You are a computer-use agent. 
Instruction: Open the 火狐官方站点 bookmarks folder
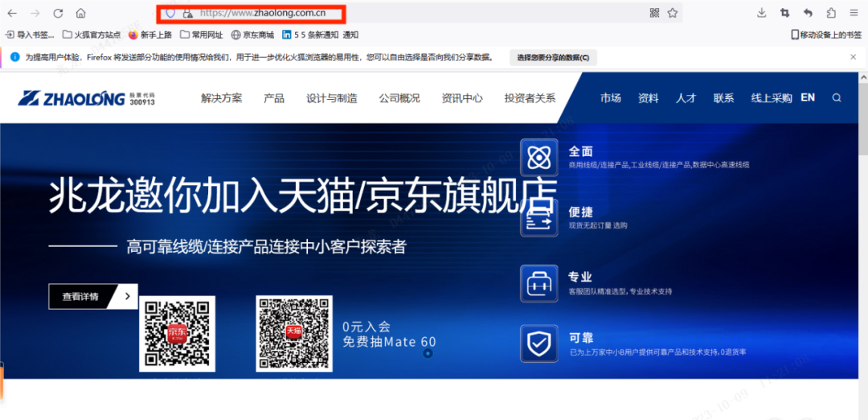point(92,35)
